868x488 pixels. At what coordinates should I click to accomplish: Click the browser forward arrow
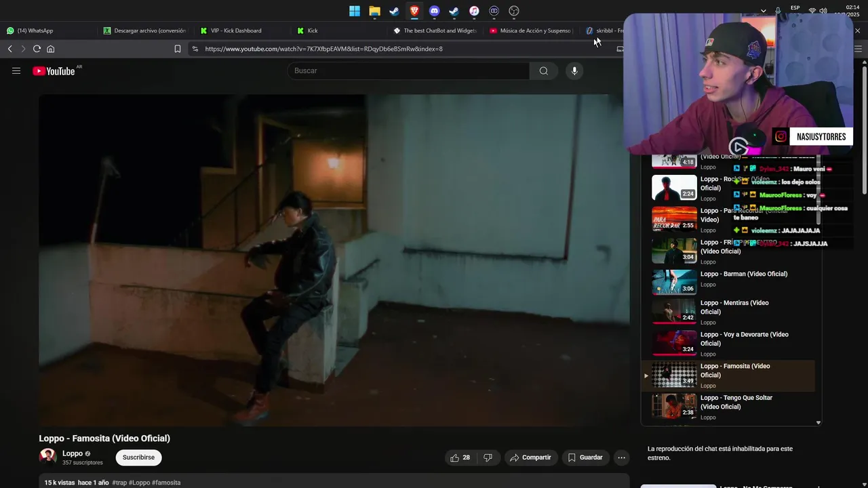point(23,49)
